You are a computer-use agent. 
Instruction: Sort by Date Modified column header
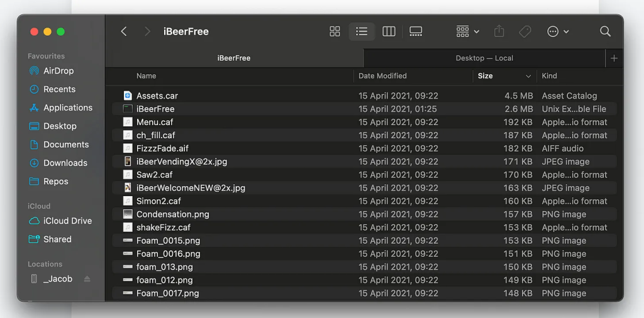[382, 76]
